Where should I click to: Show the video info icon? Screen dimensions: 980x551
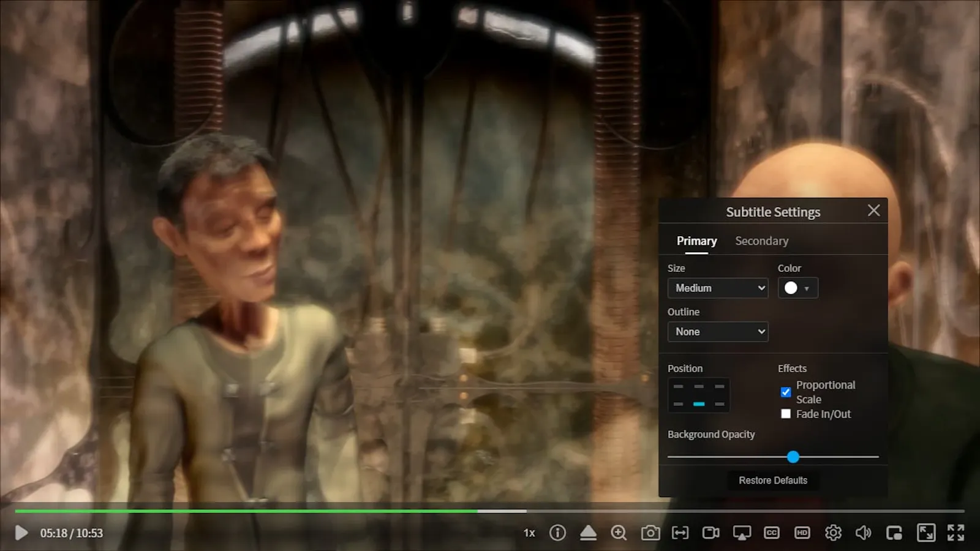point(557,533)
